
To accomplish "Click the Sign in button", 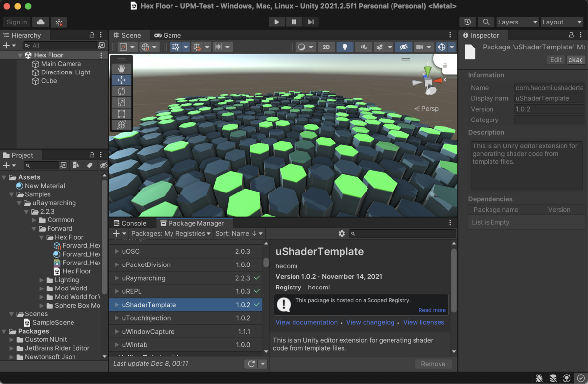I will 17,22.
